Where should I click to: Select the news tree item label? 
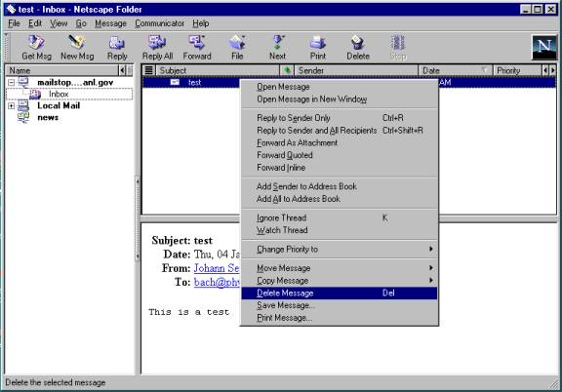[x=48, y=118]
